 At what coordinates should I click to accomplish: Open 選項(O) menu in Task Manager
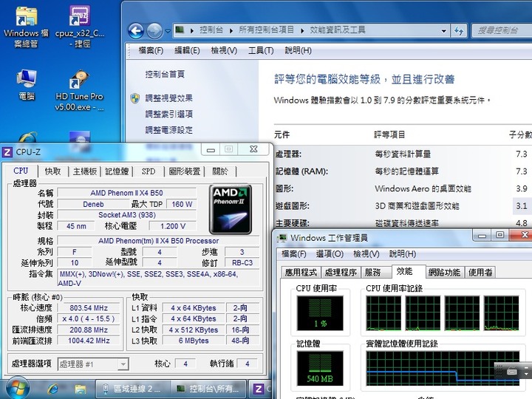tap(330, 253)
